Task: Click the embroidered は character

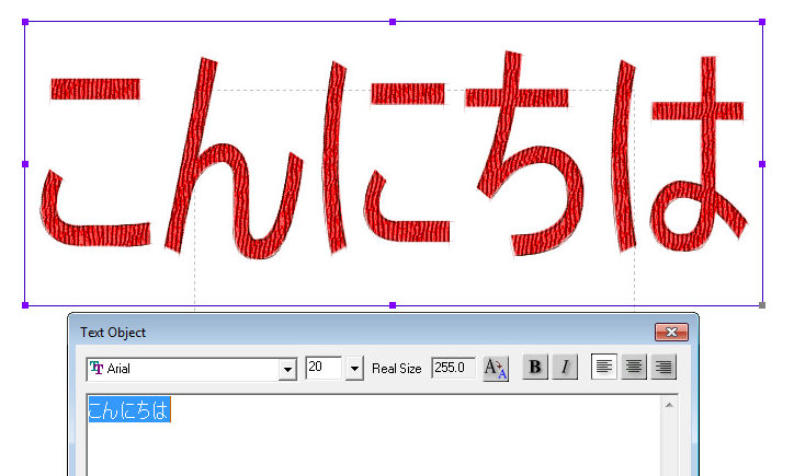Action: click(x=679, y=154)
